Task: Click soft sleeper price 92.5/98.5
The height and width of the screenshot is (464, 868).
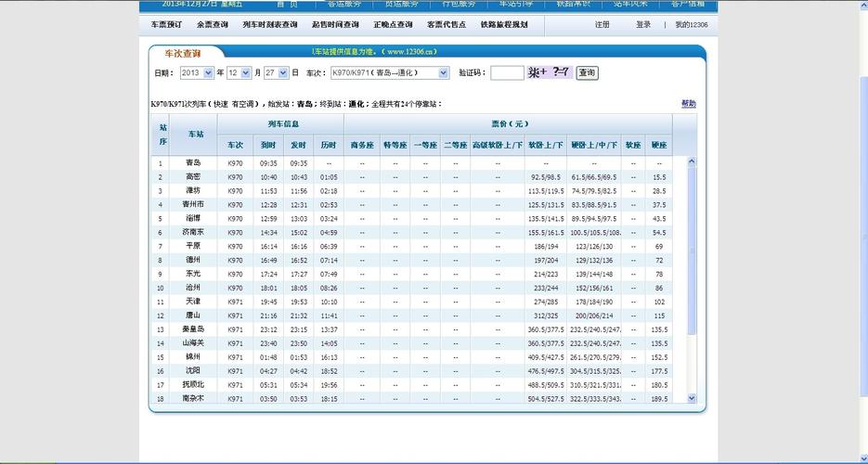Action: point(546,177)
